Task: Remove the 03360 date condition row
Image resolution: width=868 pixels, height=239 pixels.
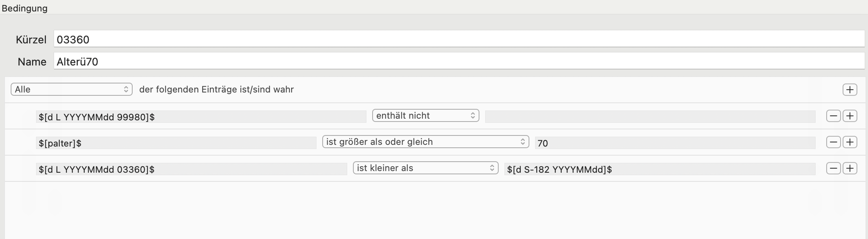Action: click(834, 168)
